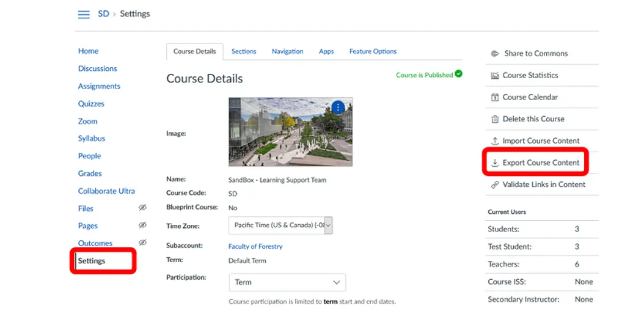Image resolution: width=644 pixels, height=314 pixels.
Task: Open Files in course menu
Action: (x=86, y=208)
